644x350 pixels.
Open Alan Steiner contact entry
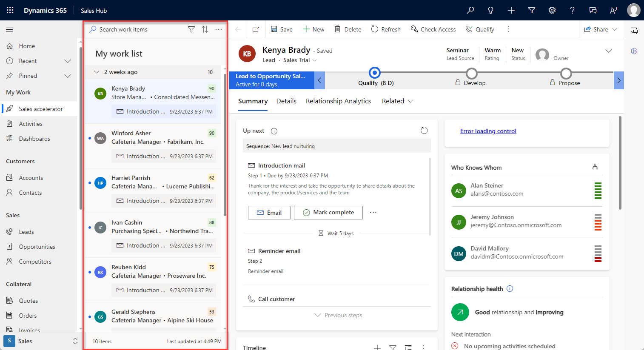527,191
